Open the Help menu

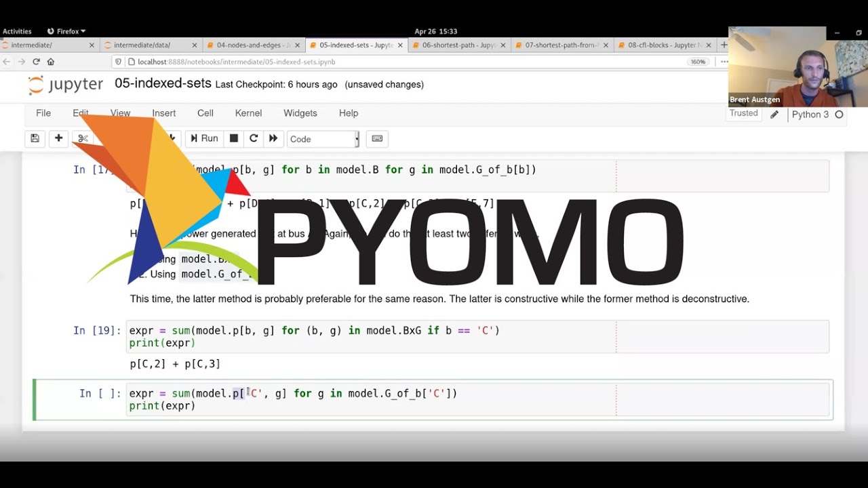(349, 113)
